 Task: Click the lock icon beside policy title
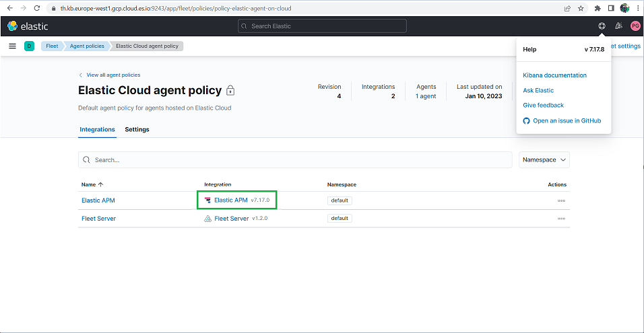(230, 91)
